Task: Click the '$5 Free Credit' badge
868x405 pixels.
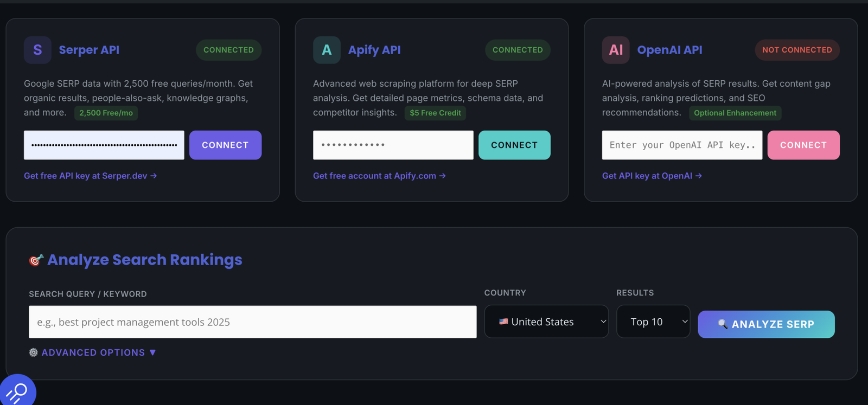Action: tap(435, 113)
